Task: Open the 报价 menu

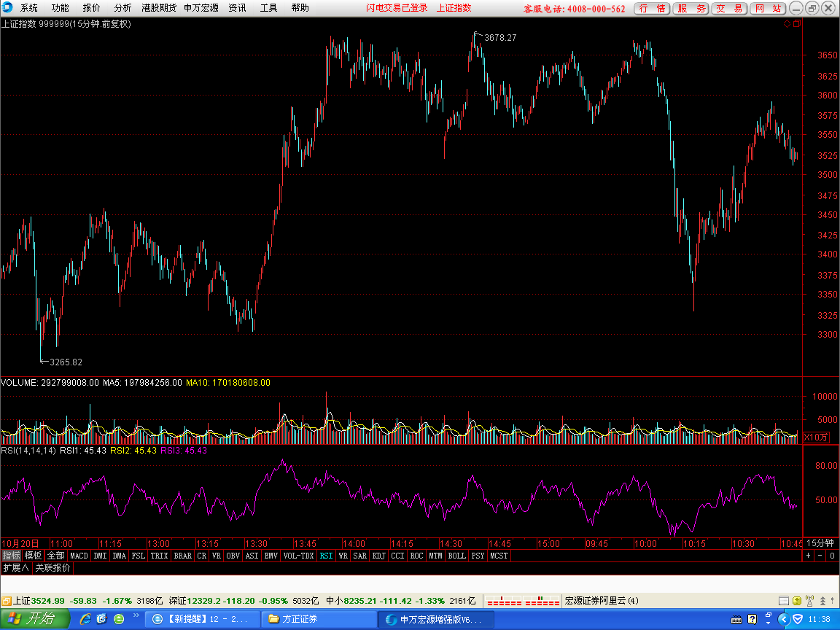Action: click(91, 8)
